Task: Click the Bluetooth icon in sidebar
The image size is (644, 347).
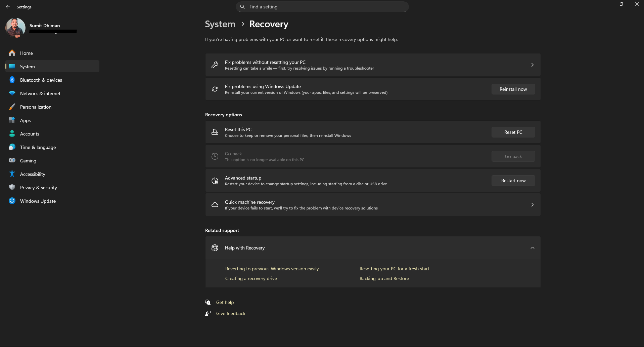Action: coord(12,80)
